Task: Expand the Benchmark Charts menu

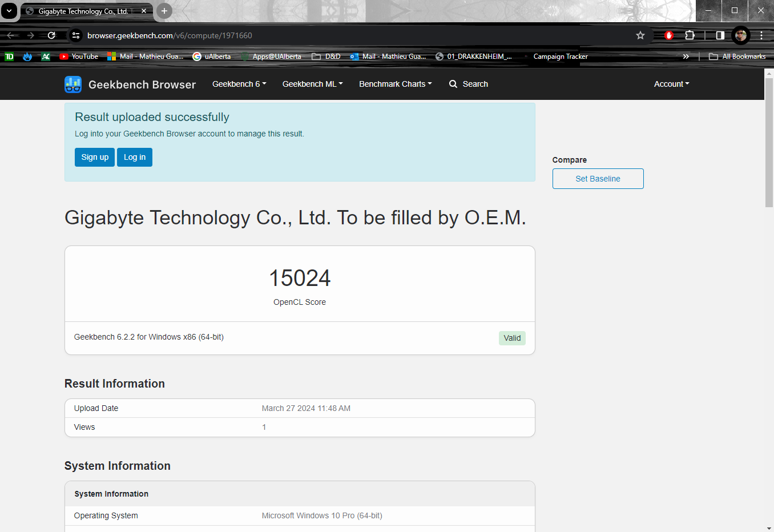Action: tap(396, 84)
